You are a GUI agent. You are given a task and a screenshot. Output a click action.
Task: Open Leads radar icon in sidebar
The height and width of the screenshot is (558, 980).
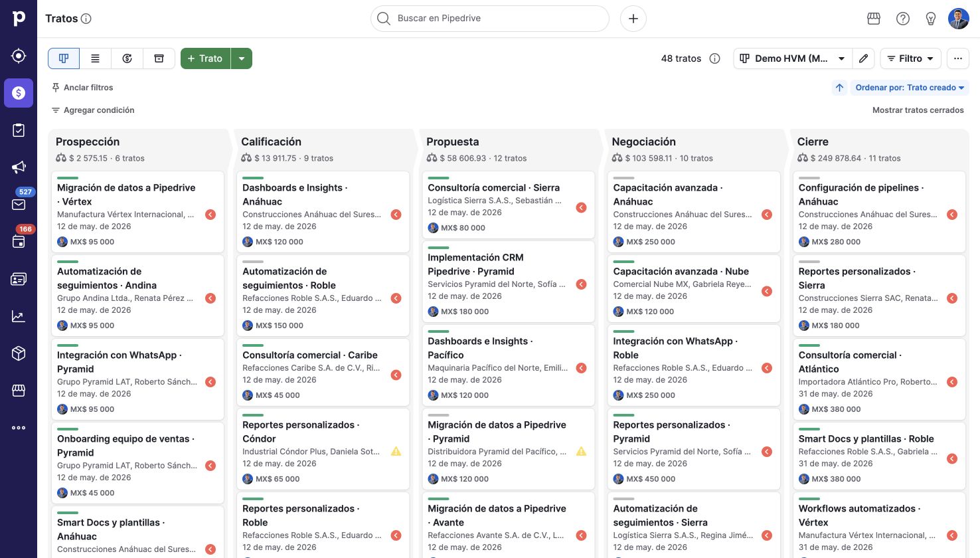point(19,56)
